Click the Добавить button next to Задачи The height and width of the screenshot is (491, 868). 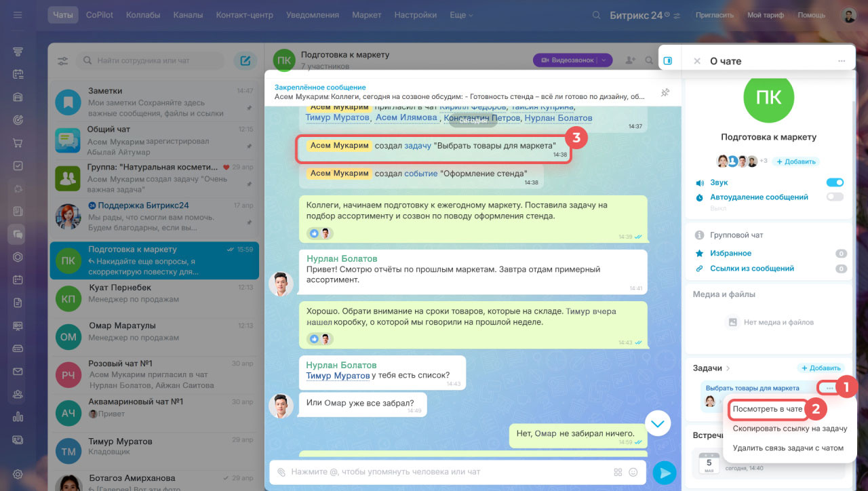pos(821,368)
